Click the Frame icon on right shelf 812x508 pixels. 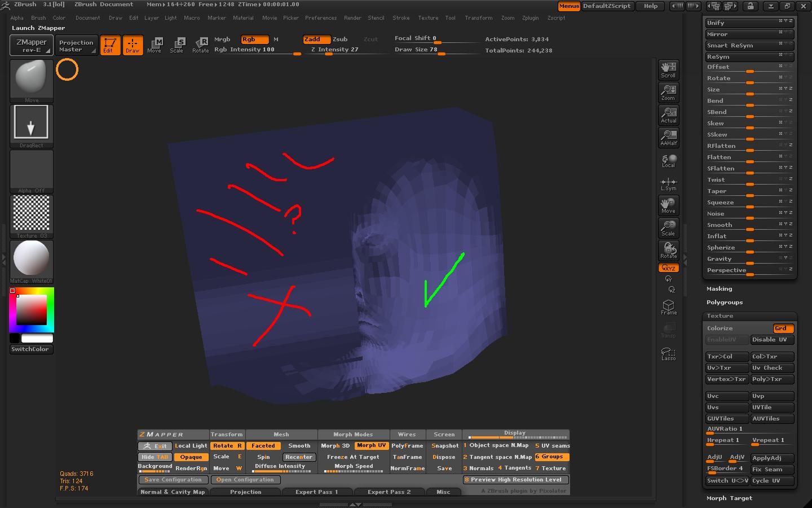pos(668,307)
